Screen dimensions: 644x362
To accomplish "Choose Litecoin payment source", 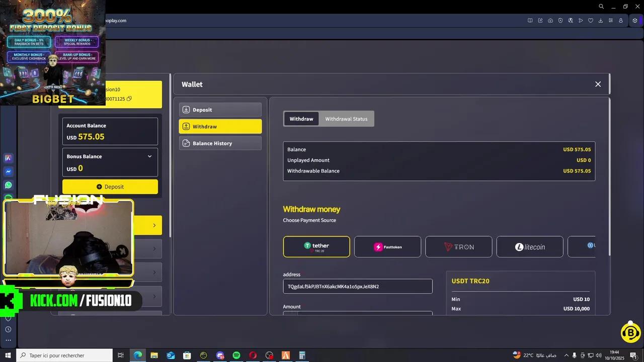I will click(530, 247).
